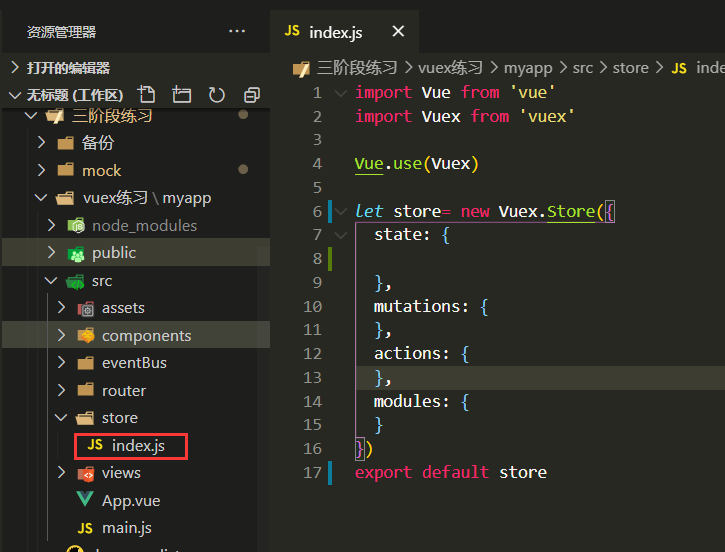Click the src folder icon
725x552 pixels.
point(75,281)
